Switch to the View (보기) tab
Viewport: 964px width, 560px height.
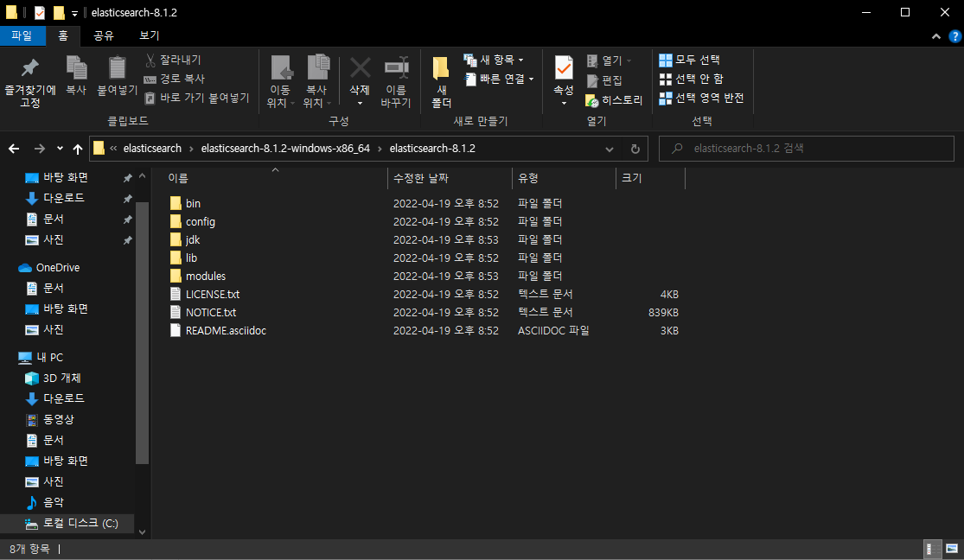[149, 35]
